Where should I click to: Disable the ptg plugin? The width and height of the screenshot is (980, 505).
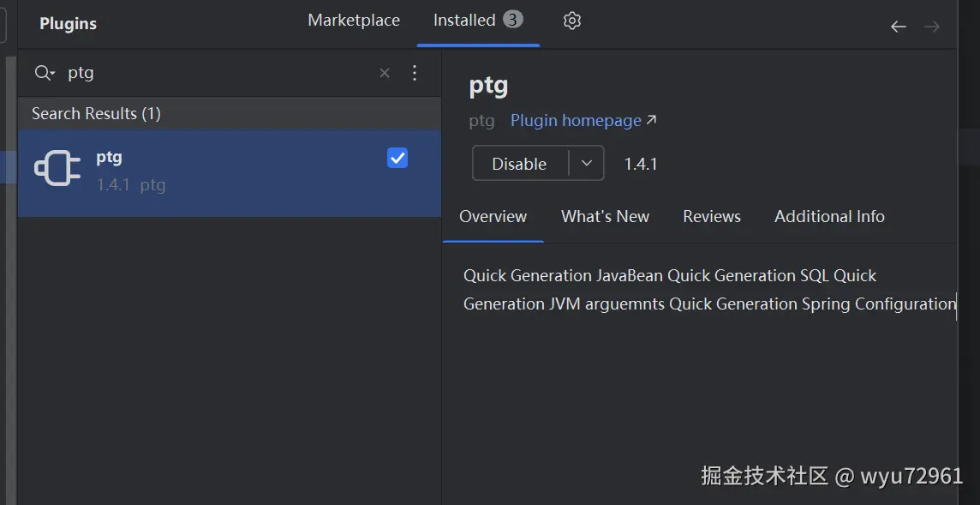[519, 164]
